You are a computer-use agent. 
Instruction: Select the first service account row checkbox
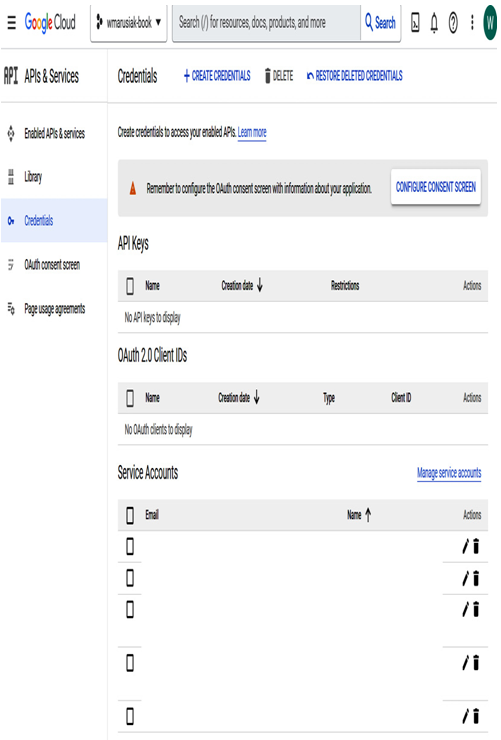(x=130, y=547)
